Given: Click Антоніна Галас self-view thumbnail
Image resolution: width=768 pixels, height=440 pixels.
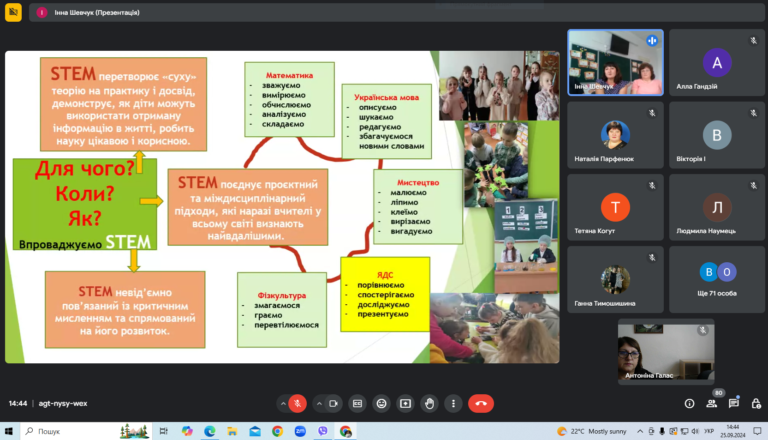Looking at the screenshot, I should pos(666,352).
